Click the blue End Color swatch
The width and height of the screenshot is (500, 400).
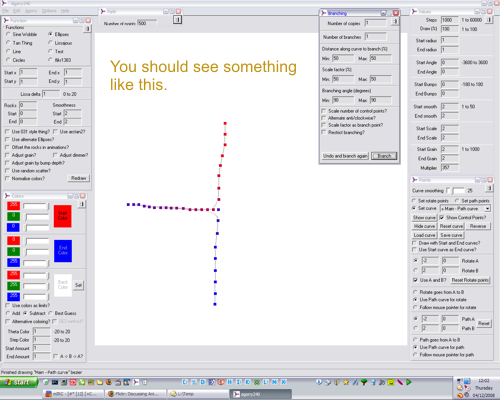[x=63, y=251]
